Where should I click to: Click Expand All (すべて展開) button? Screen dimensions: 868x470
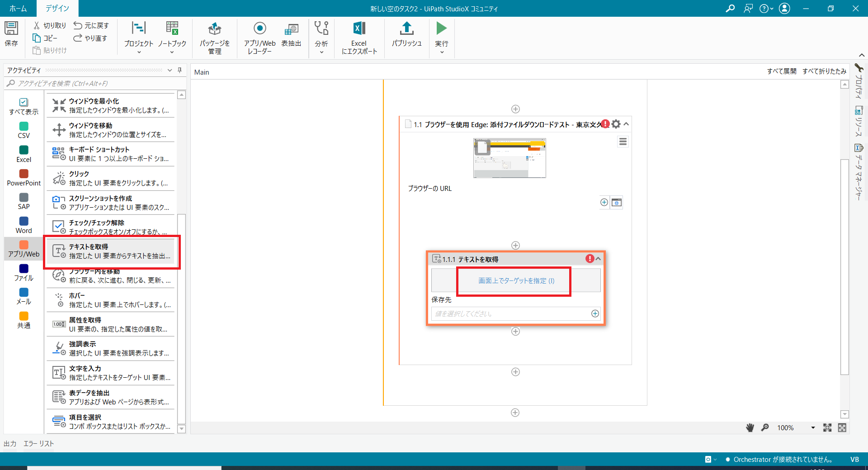(x=781, y=71)
